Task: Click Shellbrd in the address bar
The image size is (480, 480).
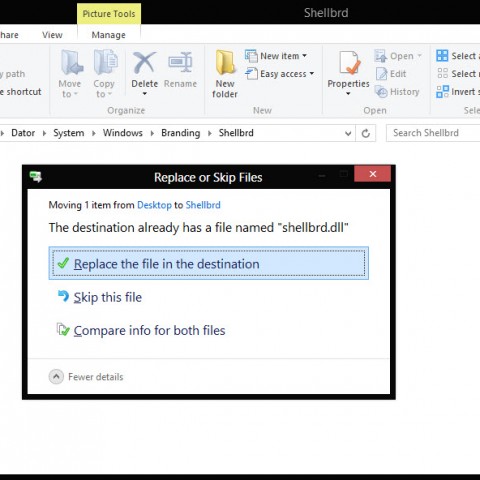Action: click(236, 133)
